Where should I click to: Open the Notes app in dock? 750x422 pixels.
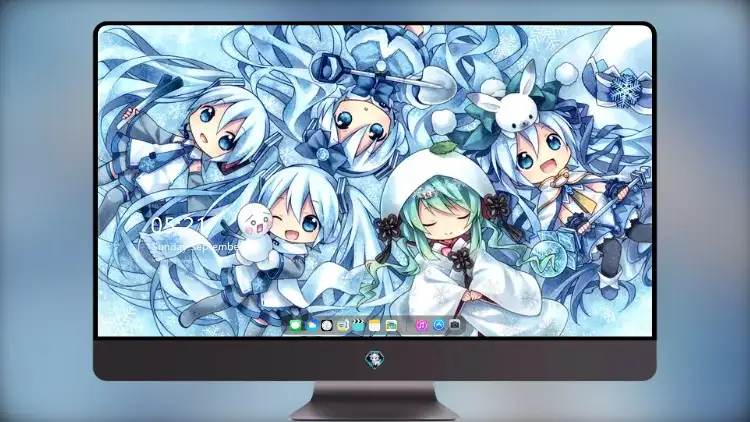tap(375, 326)
